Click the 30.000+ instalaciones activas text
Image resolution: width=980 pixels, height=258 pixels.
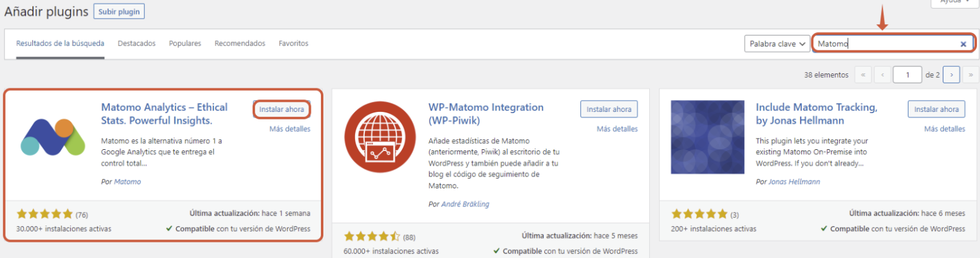[x=64, y=229]
